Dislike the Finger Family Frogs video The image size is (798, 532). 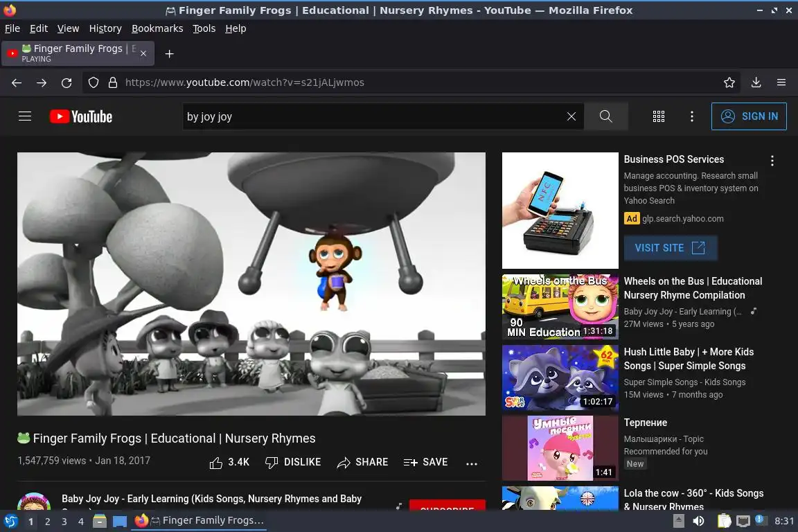(x=293, y=462)
